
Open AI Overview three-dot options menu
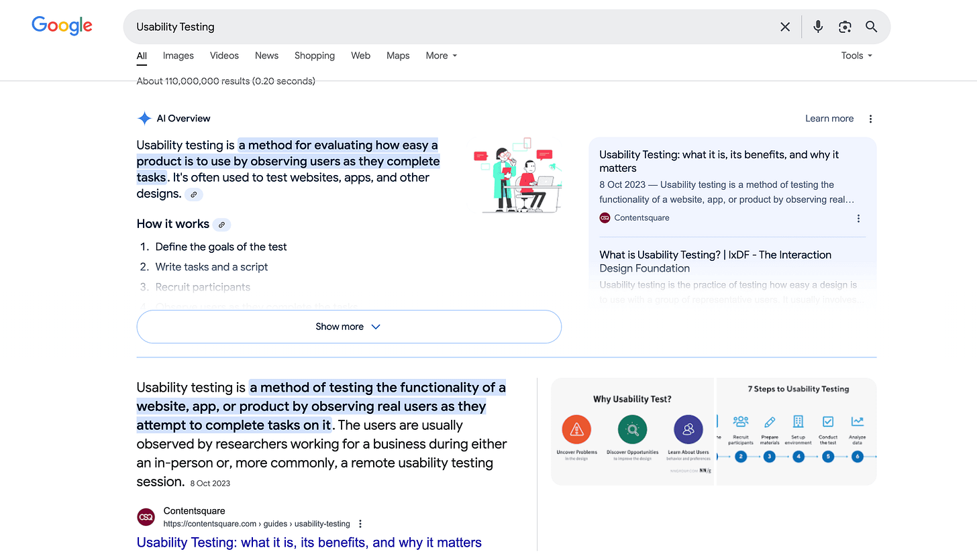point(870,119)
